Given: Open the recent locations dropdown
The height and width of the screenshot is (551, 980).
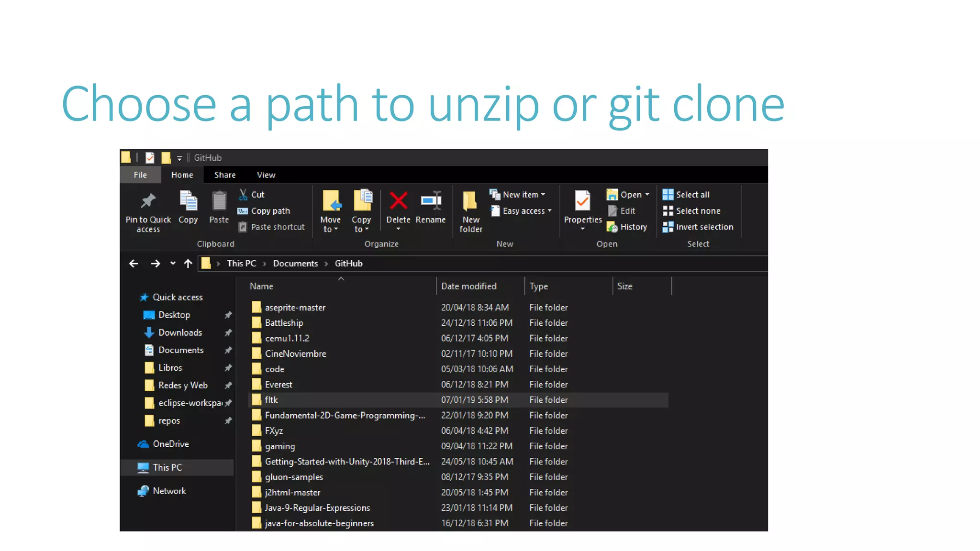Looking at the screenshot, I should pyautogui.click(x=173, y=264).
